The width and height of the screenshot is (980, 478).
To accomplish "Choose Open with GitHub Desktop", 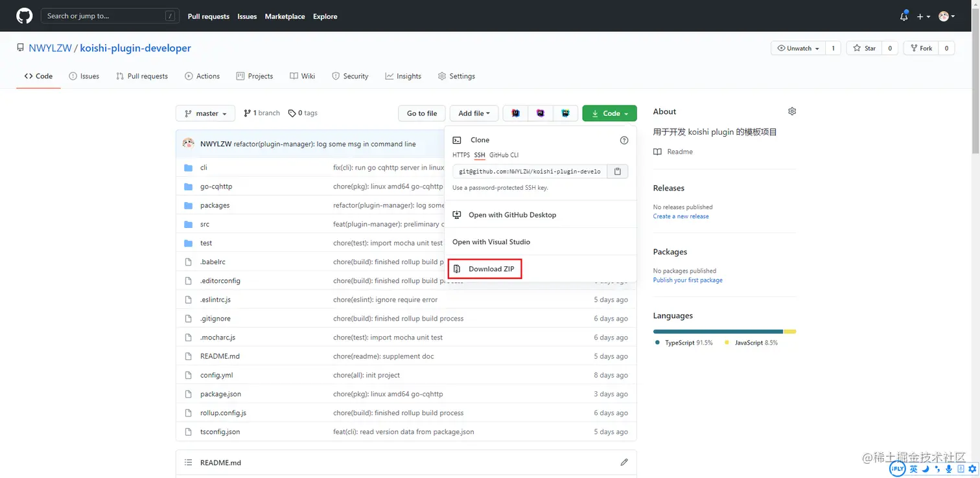I will (x=541, y=215).
